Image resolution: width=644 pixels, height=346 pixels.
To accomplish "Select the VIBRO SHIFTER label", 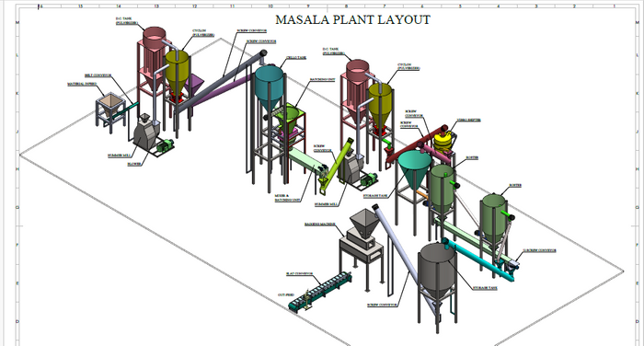I will [x=469, y=120].
